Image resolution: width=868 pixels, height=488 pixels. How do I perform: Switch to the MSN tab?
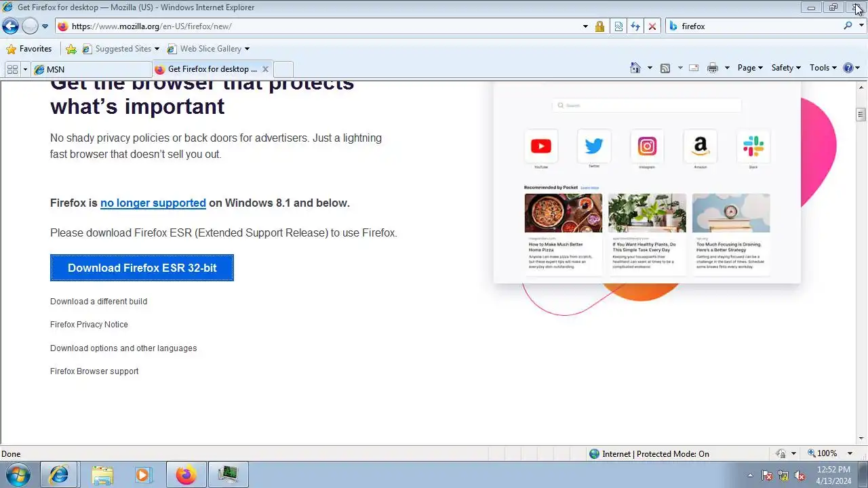pos(91,69)
